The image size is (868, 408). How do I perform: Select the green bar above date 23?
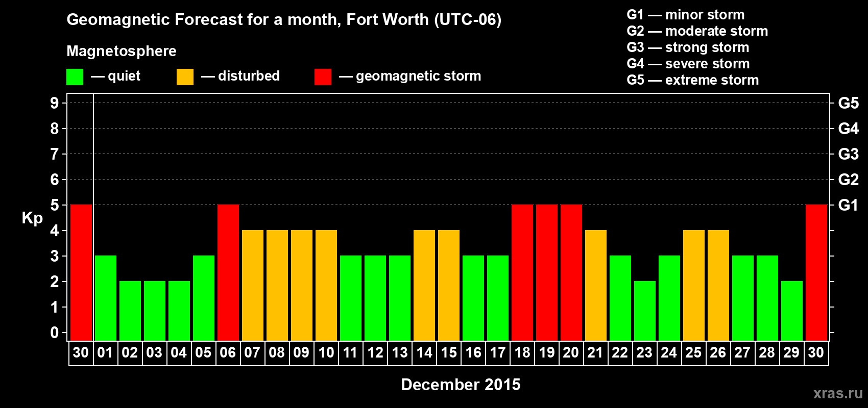[x=645, y=311]
